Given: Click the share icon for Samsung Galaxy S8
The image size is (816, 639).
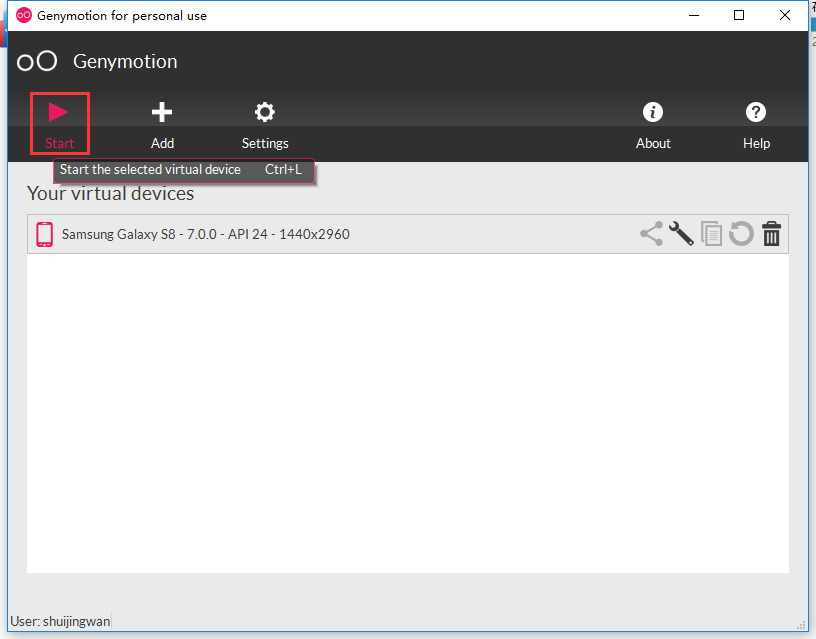Looking at the screenshot, I should (x=652, y=234).
